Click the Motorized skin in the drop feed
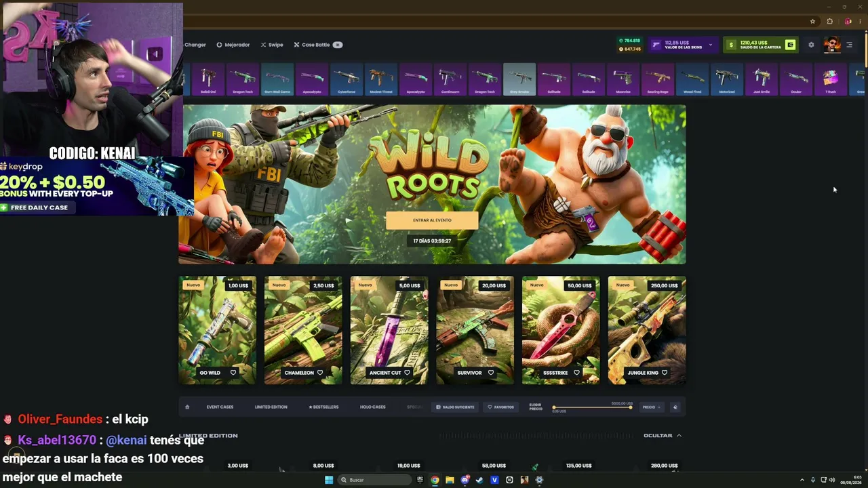The image size is (868, 488). pyautogui.click(x=727, y=79)
